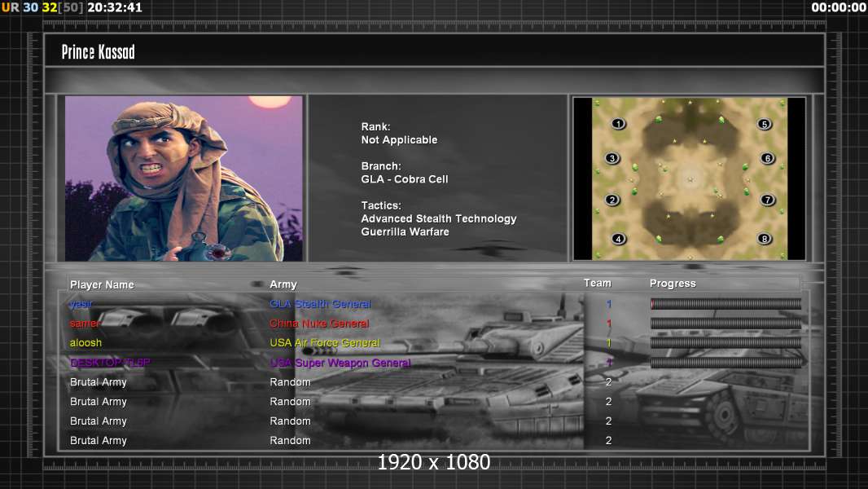Click the Prince Kassad title text
The height and width of the screenshot is (489, 868).
(x=98, y=52)
